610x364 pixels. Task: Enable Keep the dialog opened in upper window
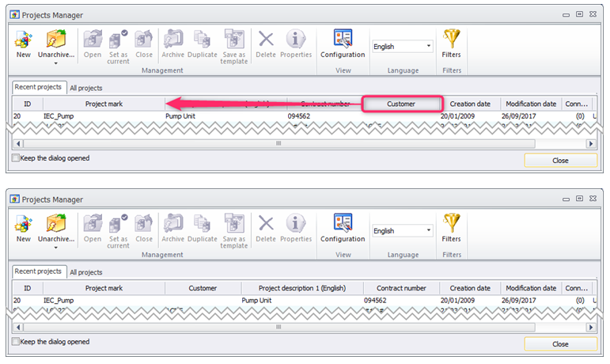[x=16, y=158]
